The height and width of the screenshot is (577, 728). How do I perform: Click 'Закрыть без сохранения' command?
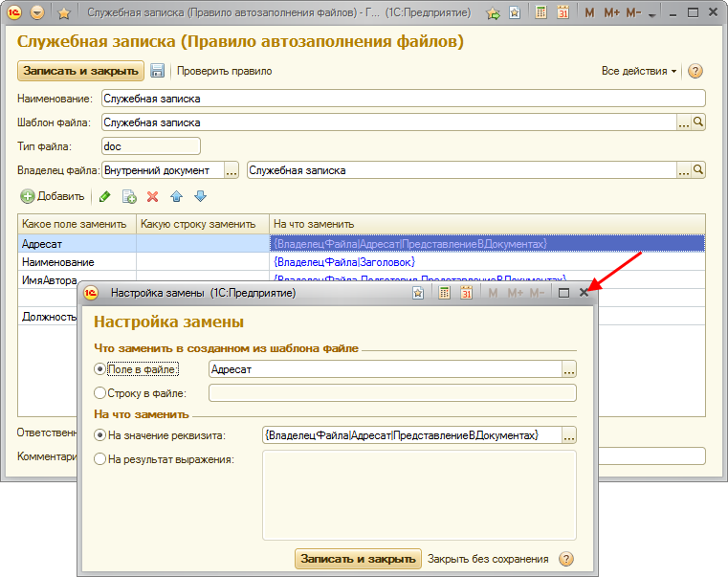click(x=488, y=559)
